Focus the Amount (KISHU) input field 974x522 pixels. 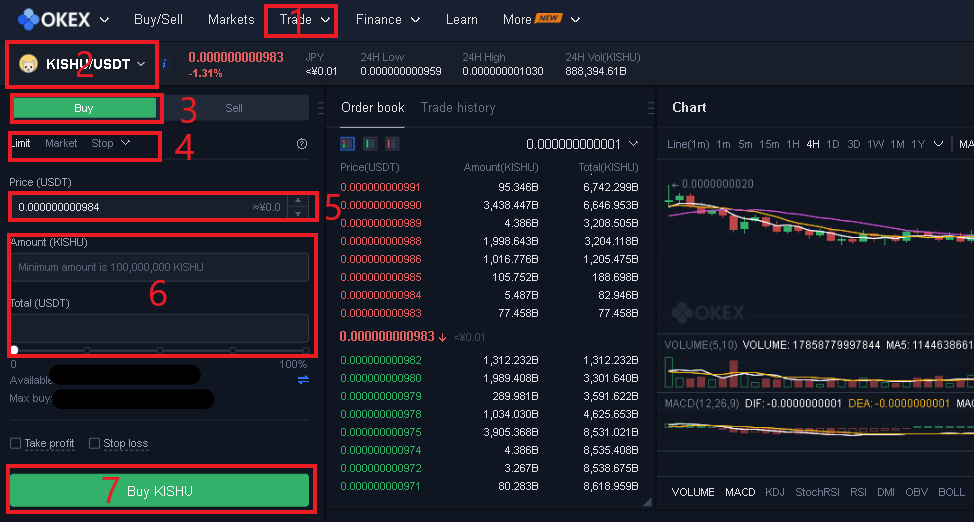click(x=160, y=267)
